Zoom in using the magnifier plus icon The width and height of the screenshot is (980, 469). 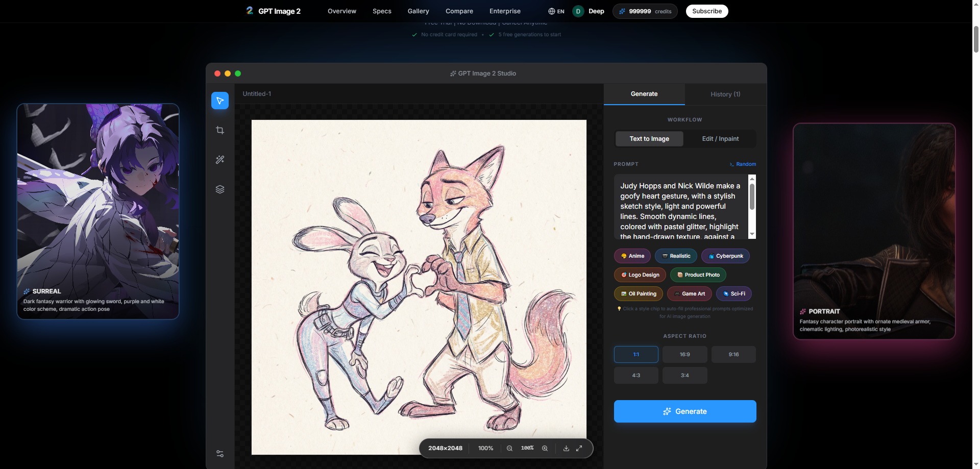pos(545,448)
